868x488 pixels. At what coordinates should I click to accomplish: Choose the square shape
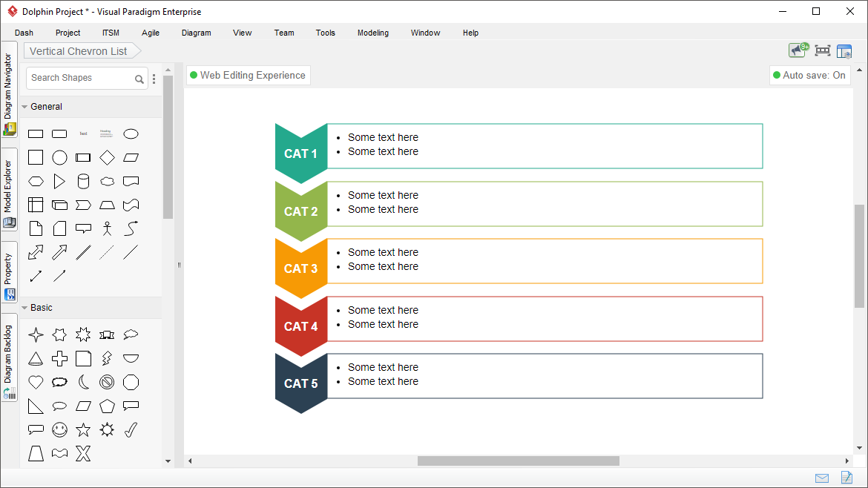pyautogui.click(x=36, y=158)
